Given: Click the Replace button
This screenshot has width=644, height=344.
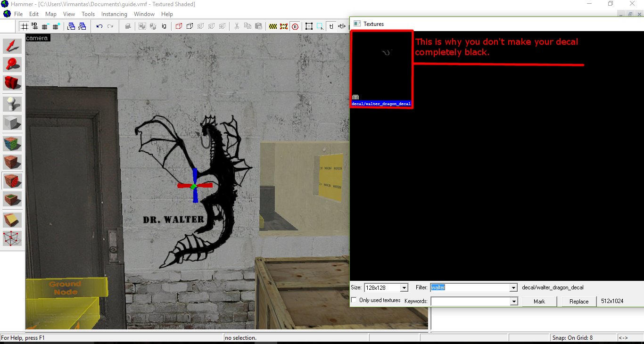Looking at the screenshot, I should (x=579, y=302).
